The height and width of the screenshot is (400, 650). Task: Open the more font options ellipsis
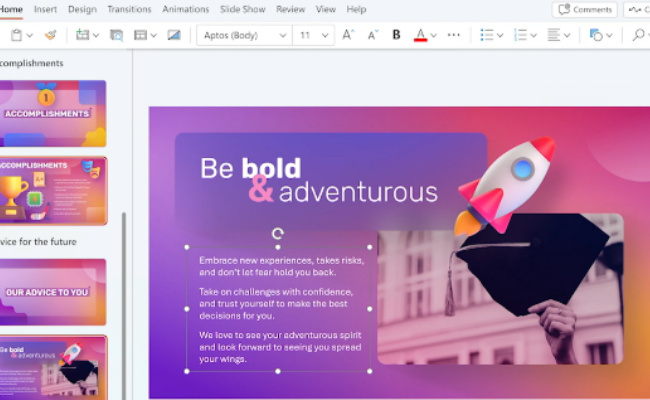click(x=453, y=35)
